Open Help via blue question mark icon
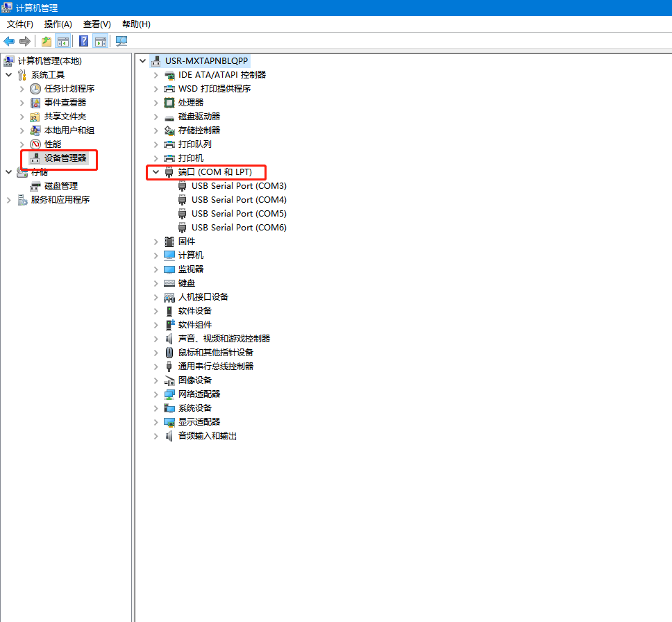The width and height of the screenshot is (672, 622). pyautogui.click(x=83, y=41)
